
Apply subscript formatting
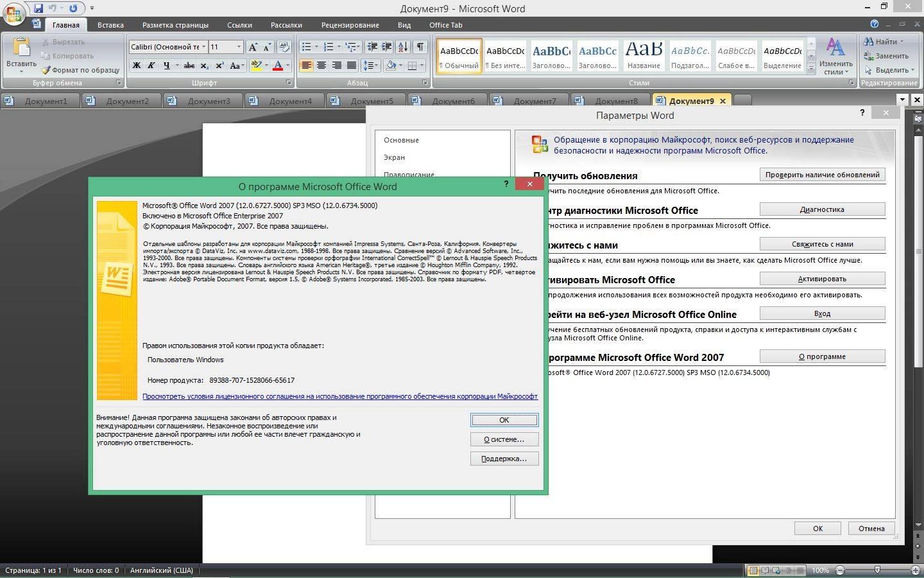pos(204,66)
